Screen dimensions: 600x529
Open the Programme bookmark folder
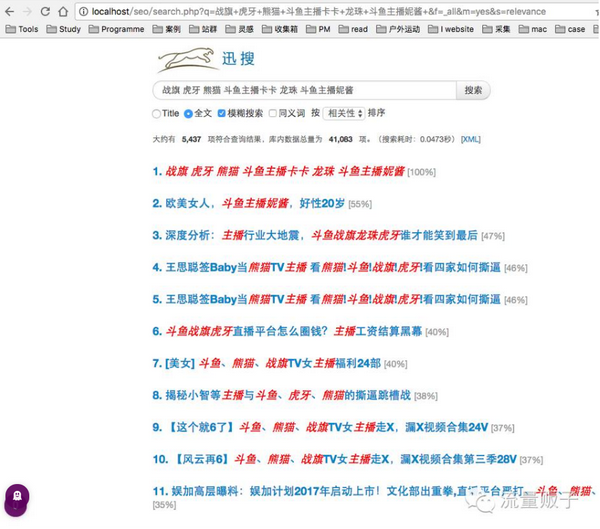(116, 29)
